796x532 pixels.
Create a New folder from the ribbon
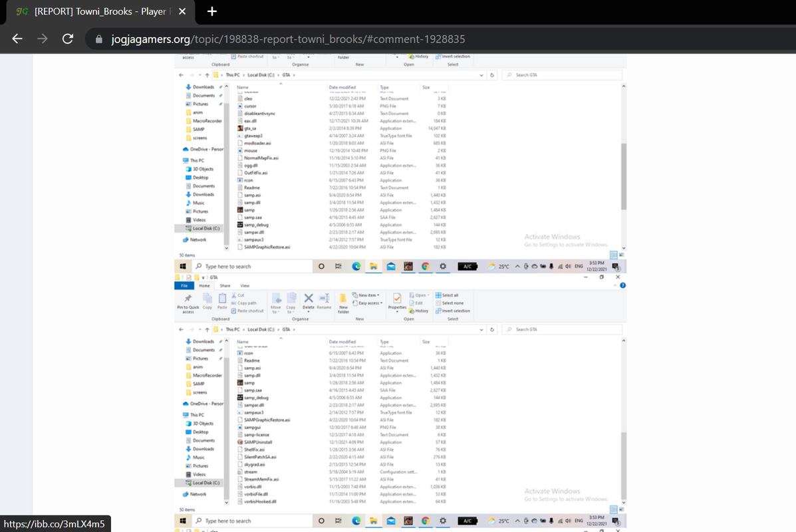pyautogui.click(x=343, y=303)
